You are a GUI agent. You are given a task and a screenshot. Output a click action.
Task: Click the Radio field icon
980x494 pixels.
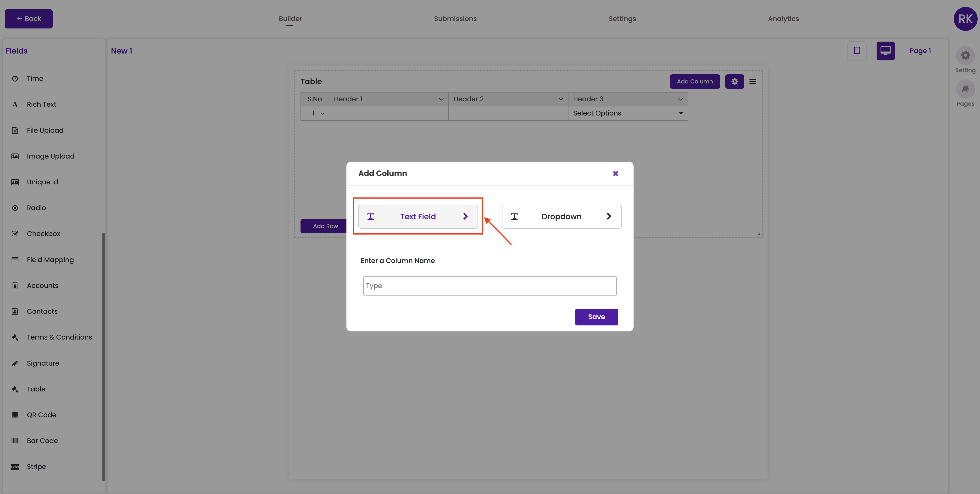point(15,208)
